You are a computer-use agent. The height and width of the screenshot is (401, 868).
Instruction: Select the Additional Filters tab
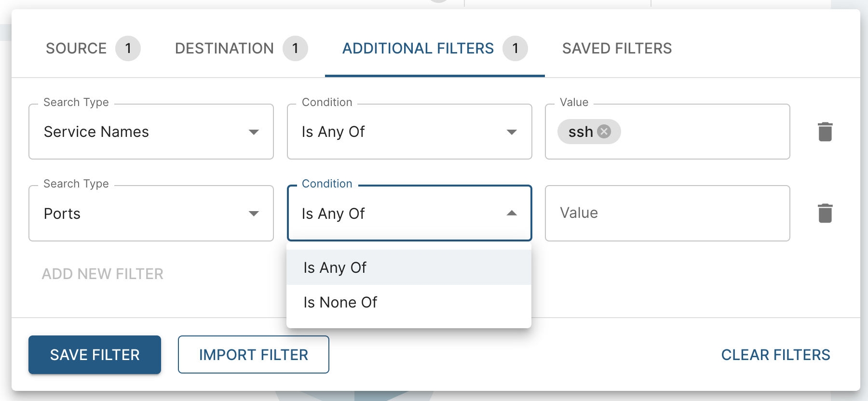point(435,48)
